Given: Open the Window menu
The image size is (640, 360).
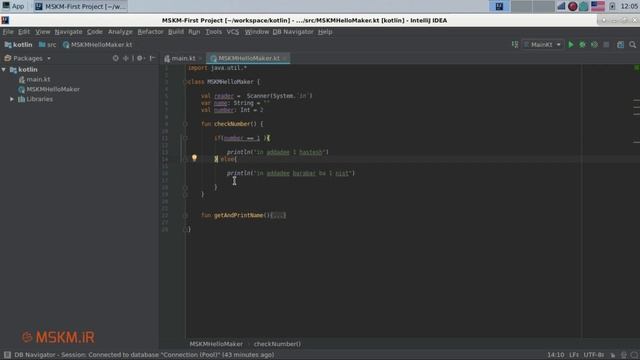Looking at the screenshot, I should pos(257,32).
